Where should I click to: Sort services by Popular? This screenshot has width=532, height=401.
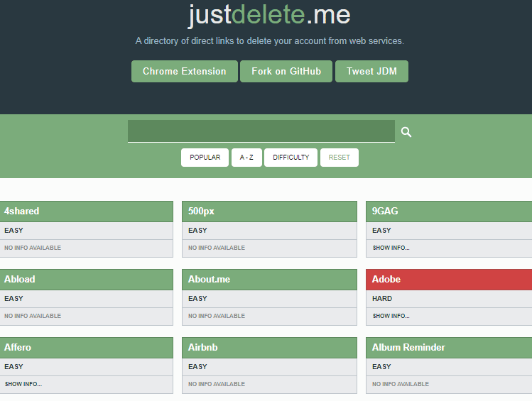point(205,158)
